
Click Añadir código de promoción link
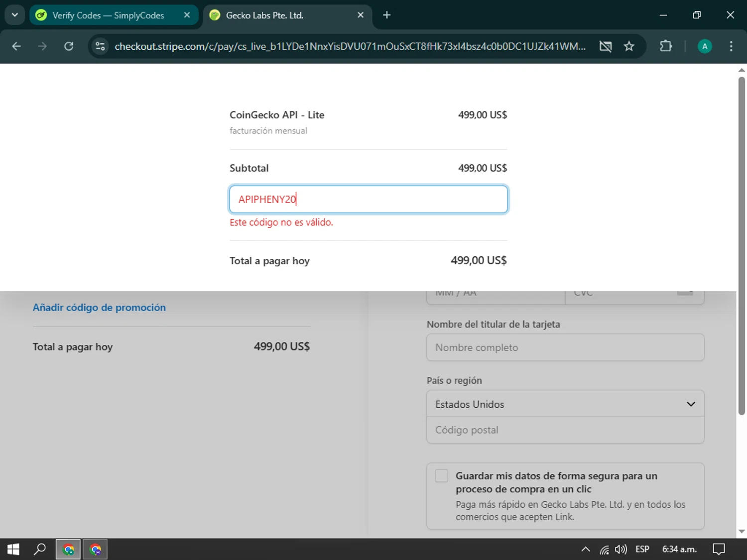point(99,307)
